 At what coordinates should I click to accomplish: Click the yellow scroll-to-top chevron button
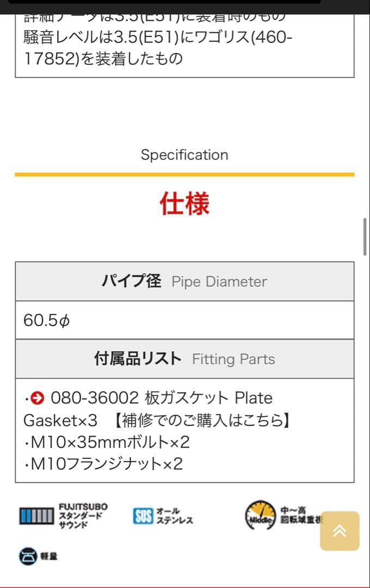[x=340, y=531]
